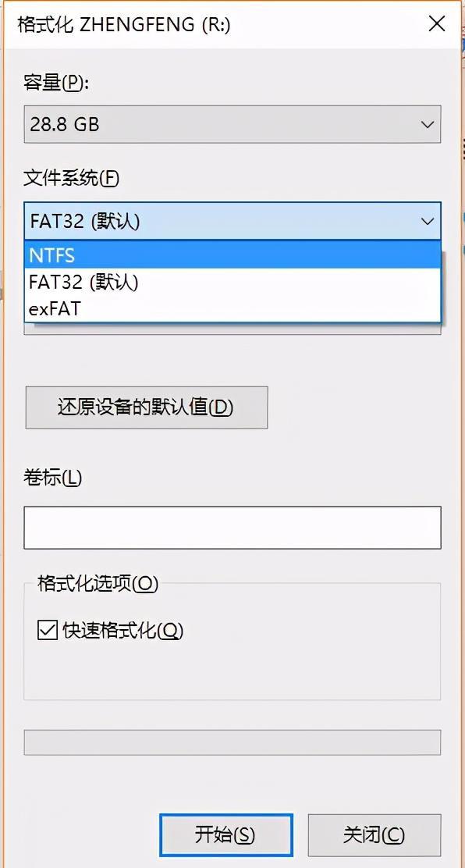Collapse the open file system dropdown

(x=427, y=222)
